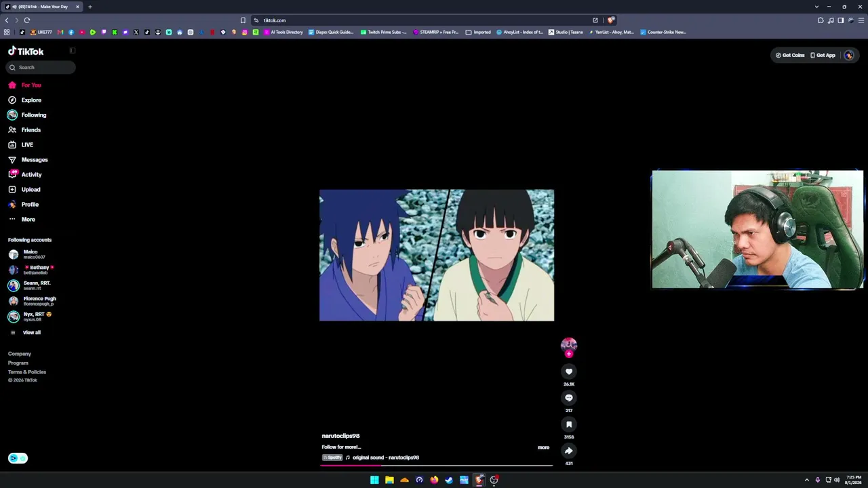The height and width of the screenshot is (488, 868).
Task: Click the Spotify tag under the caption
Action: [332, 457]
